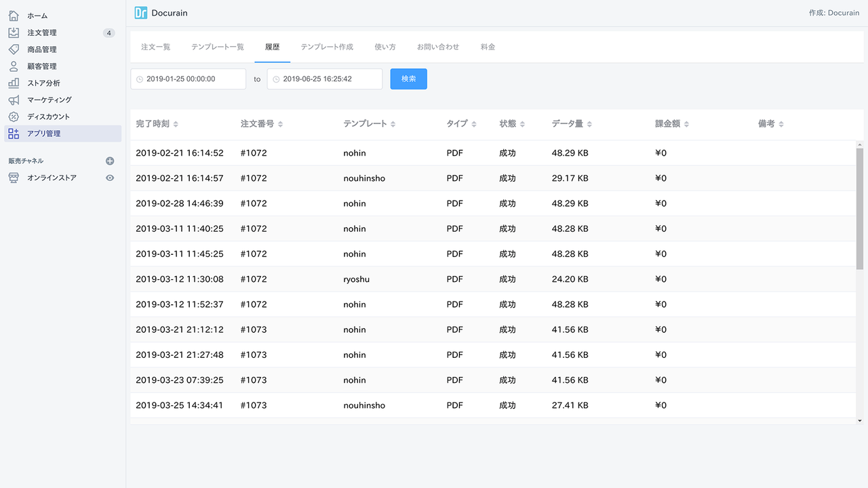Open the 使い方 tab

pyautogui.click(x=385, y=47)
